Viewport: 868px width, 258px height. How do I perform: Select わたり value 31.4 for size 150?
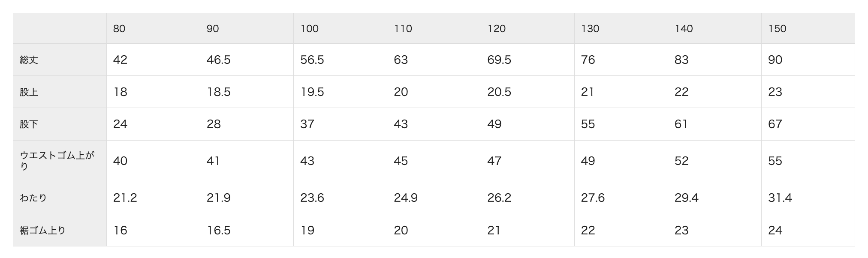[780, 198]
